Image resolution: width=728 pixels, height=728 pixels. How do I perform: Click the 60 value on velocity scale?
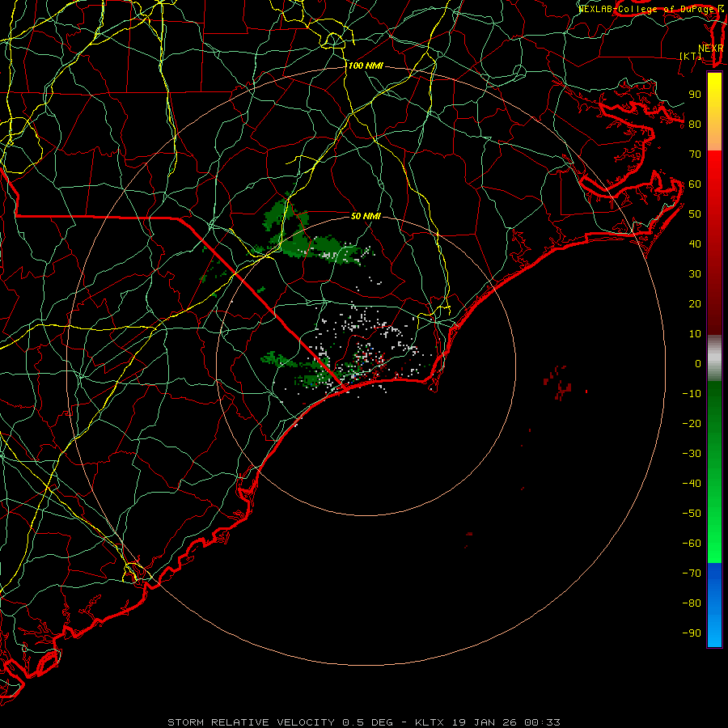[x=695, y=184]
